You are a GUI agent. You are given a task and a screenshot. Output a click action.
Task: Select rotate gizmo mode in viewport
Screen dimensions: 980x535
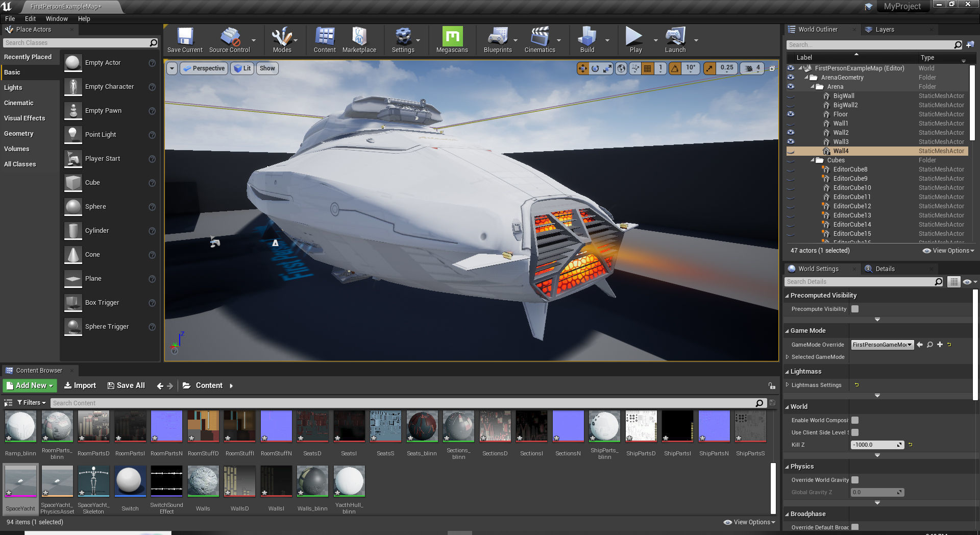click(595, 68)
